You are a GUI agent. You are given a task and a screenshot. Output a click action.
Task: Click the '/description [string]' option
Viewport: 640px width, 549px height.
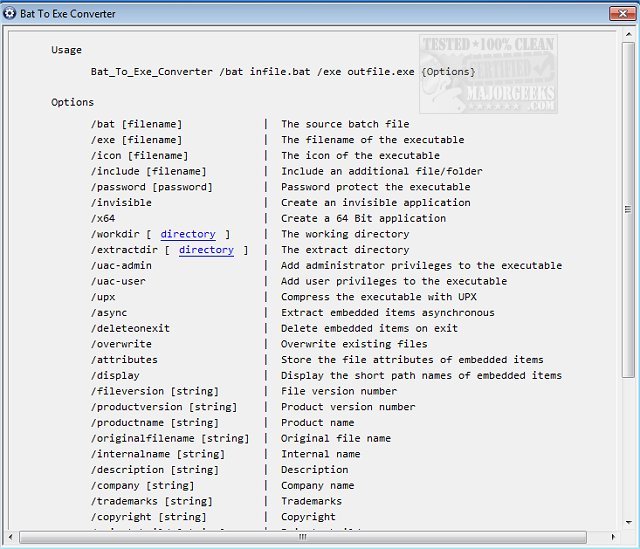point(155,470)
